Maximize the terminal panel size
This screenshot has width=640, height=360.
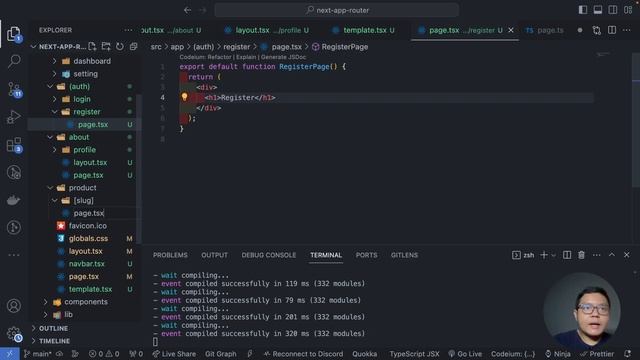(612, 255)
